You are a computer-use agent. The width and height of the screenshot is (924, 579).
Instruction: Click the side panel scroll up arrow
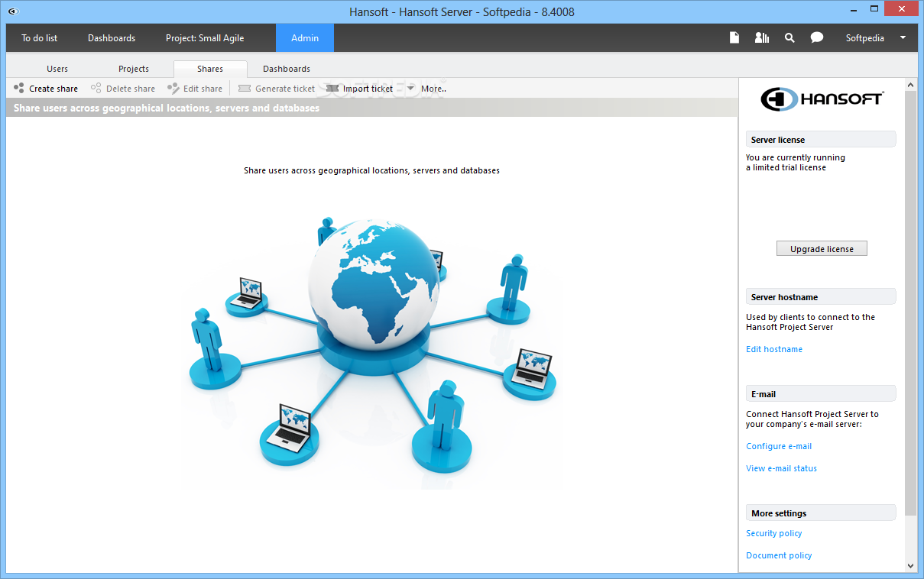910,83
